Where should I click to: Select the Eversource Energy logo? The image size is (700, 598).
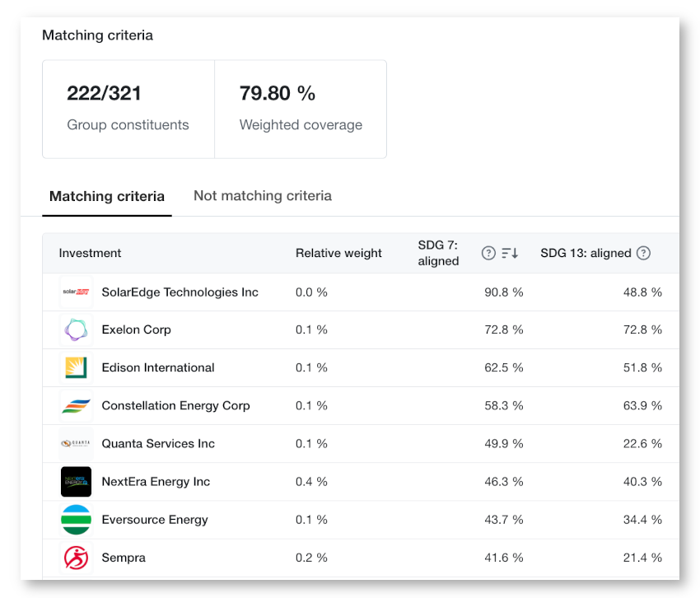76,520
